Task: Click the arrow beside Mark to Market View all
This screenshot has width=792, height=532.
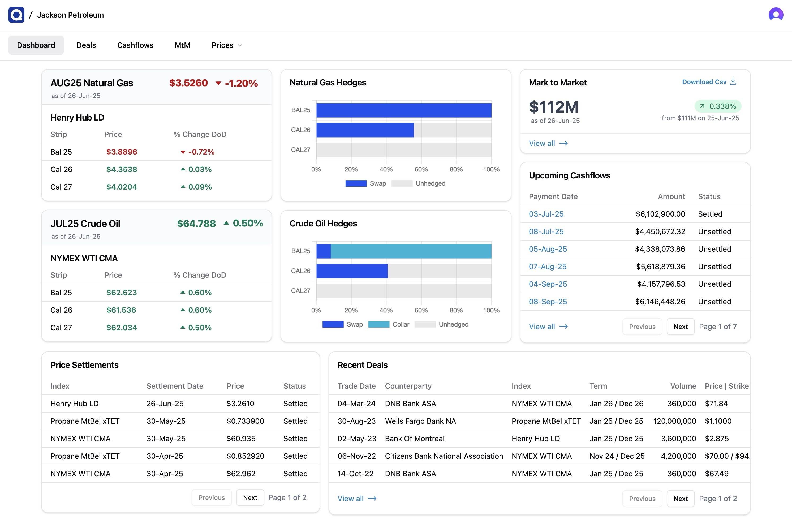Action: point(563,144)
